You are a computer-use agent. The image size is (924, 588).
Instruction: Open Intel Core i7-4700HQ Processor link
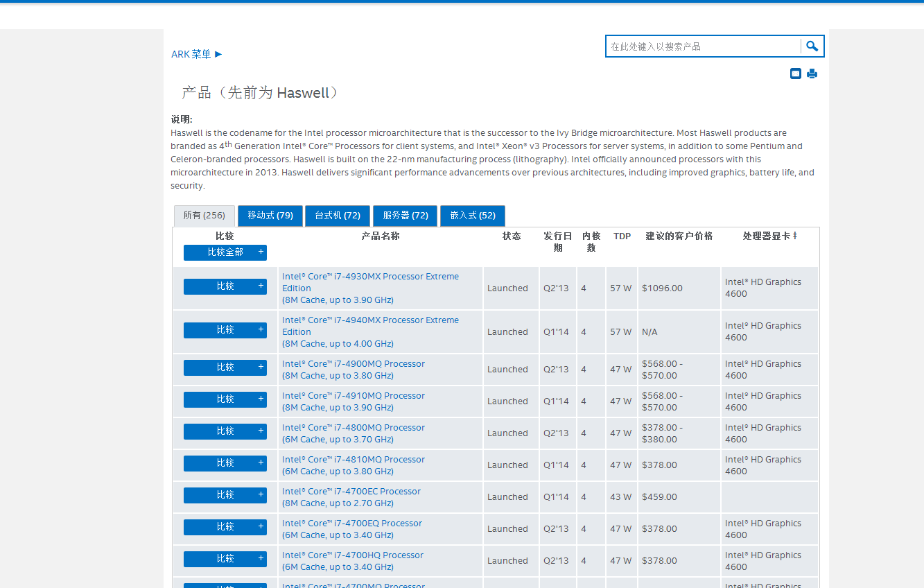click(x=353, y=561)
